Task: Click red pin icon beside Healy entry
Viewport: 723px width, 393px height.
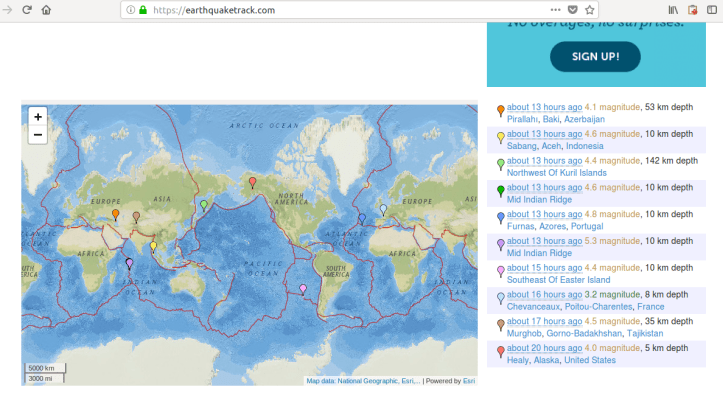Action: pyautogui.click(x=501, y=351)
